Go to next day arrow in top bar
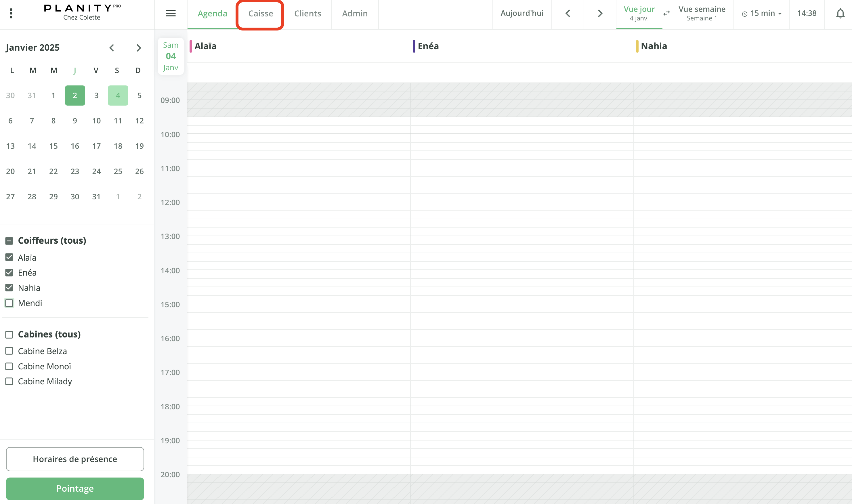Viewport: 852px width, 504px height. (x=600, y=13)
